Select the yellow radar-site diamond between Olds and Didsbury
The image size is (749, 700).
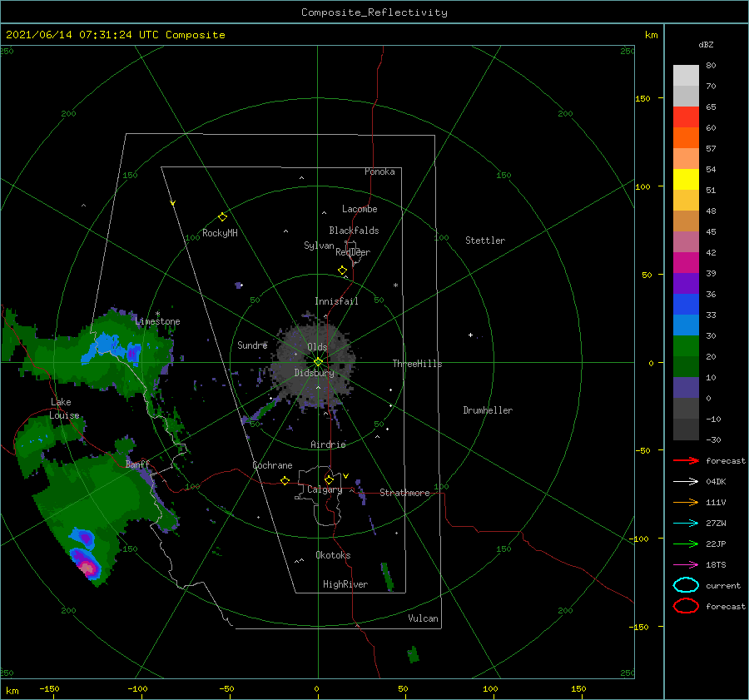(x=318, y=362)
